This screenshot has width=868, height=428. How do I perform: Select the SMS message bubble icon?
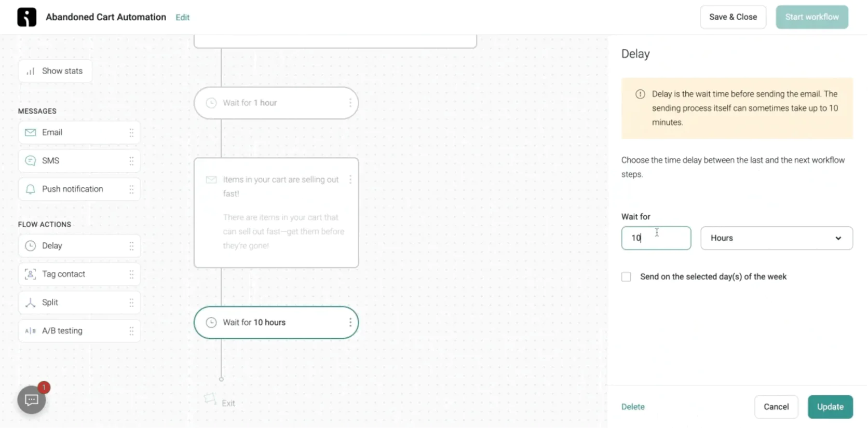(x=31, y=161)
